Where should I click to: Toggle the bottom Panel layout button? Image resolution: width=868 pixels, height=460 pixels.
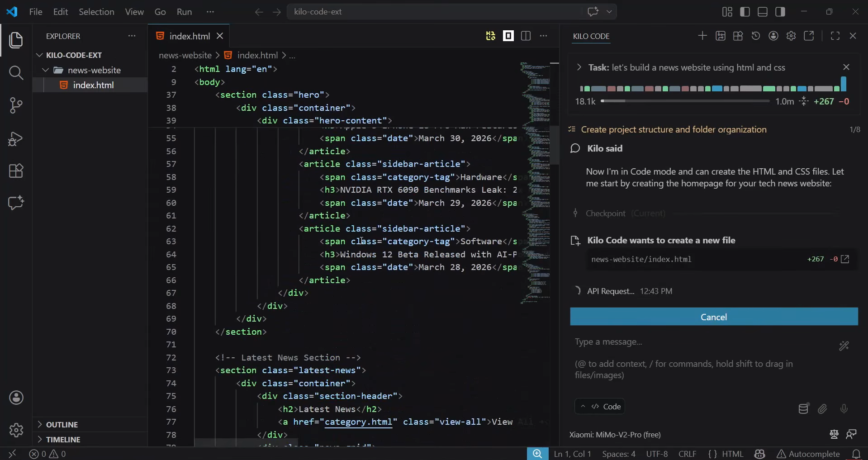763,12
